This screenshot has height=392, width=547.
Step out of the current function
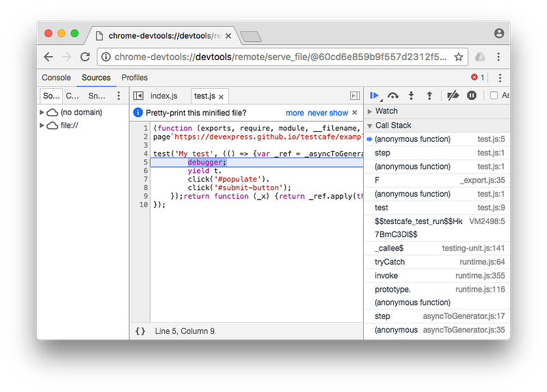click(429, 96)
